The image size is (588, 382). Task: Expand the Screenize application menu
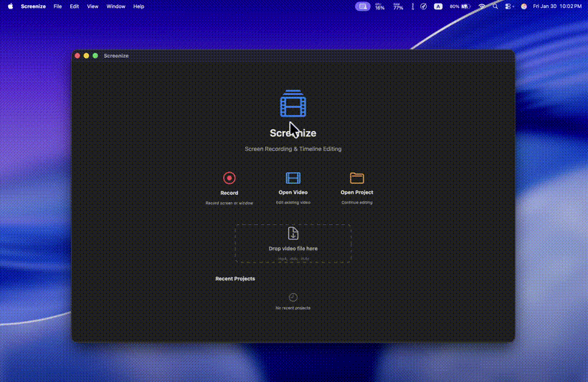click(x=34, y=6)
